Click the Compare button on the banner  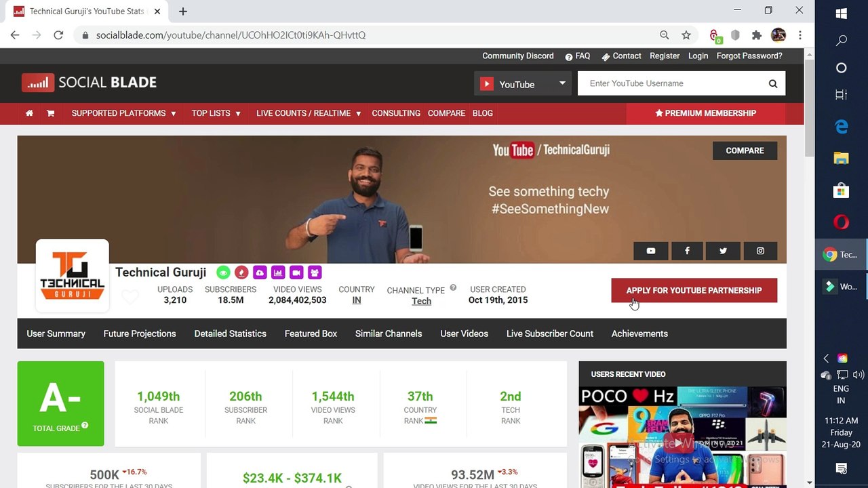(745, 150)
